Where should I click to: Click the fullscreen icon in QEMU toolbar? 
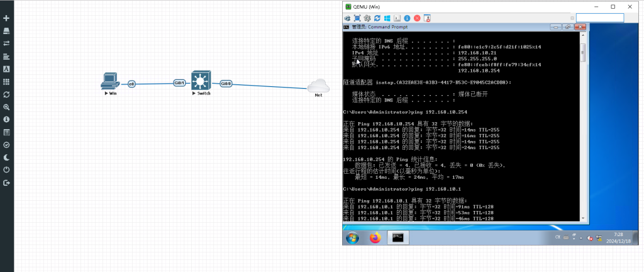pos(357,18)
